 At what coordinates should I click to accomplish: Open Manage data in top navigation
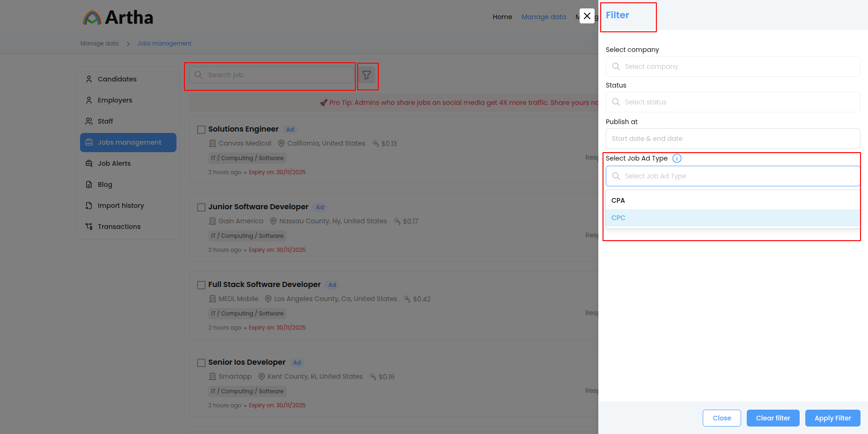click(x=544, y=17)
